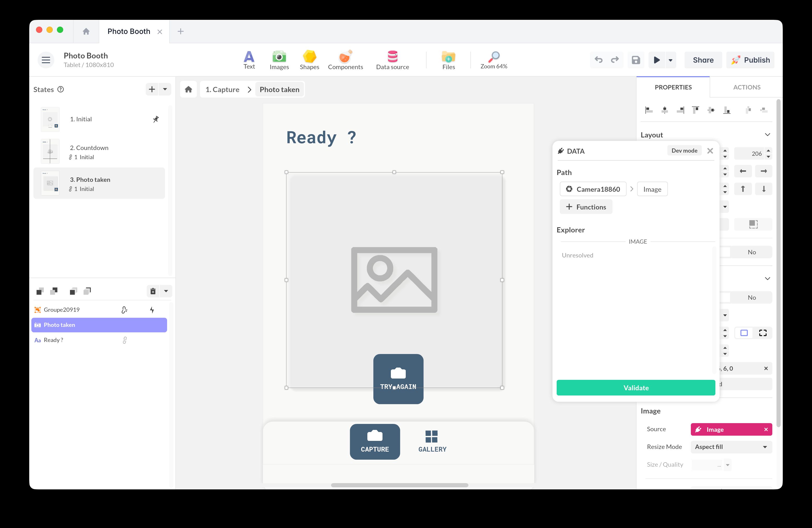Viewport: 812px width, 528px height.
Task: Open the Shapes tool
Action: click(309, 60)
